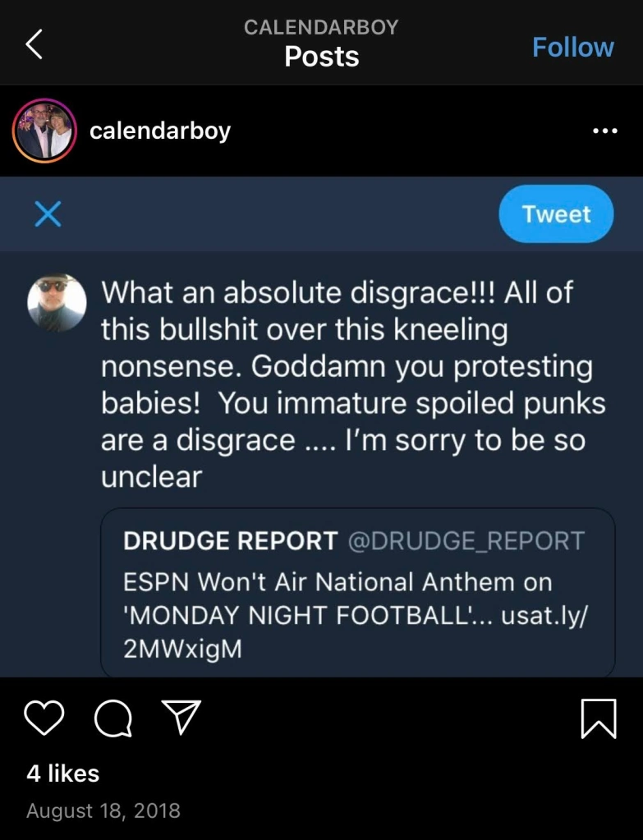Tap the @DRUDGE_REPORT handle
This screenshot has width=643, height=840.
point(466,541)
